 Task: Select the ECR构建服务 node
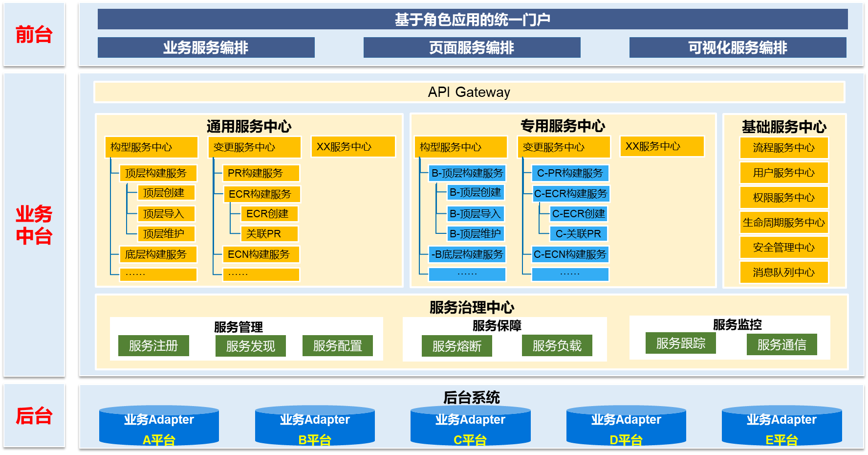[262, 194]
